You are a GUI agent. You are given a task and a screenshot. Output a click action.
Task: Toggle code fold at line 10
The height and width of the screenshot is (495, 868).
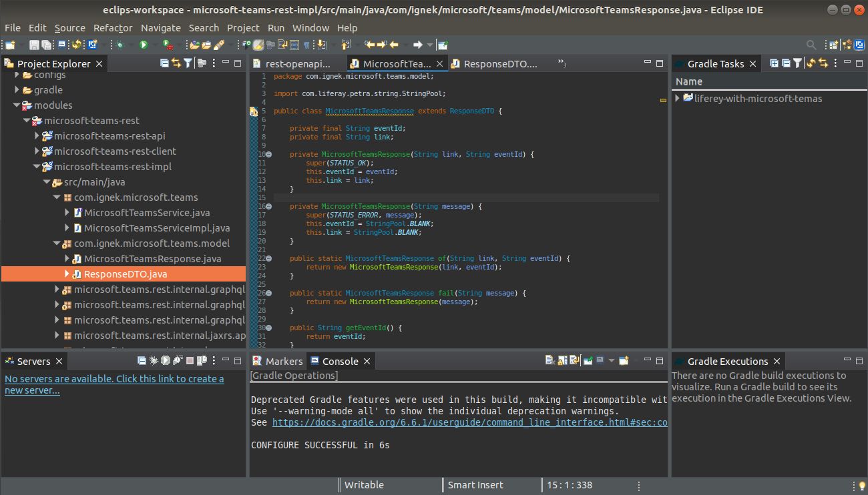click(269, 154)
